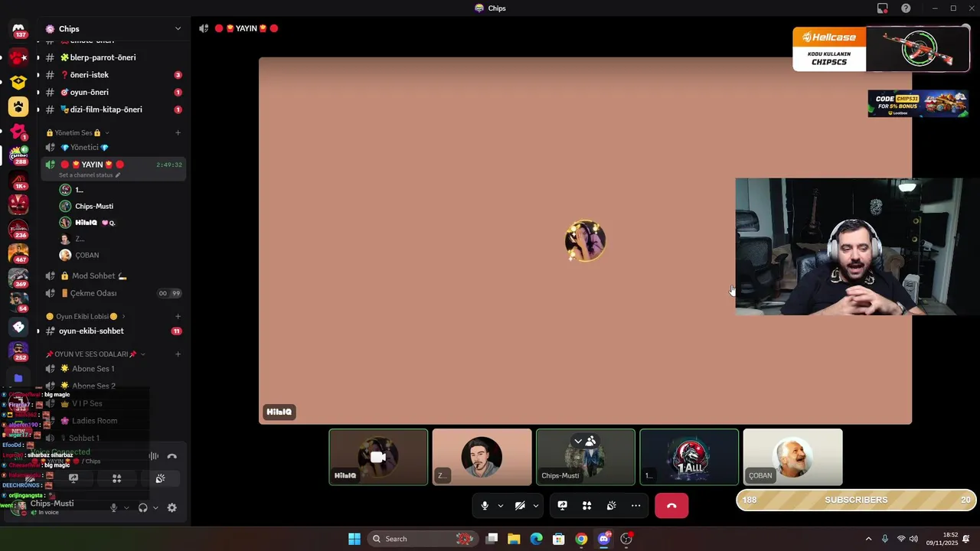The height and width of the screenshot is (551, 980).
Task: Toggle deafen headphones in user panel
Action: (142, 507)
